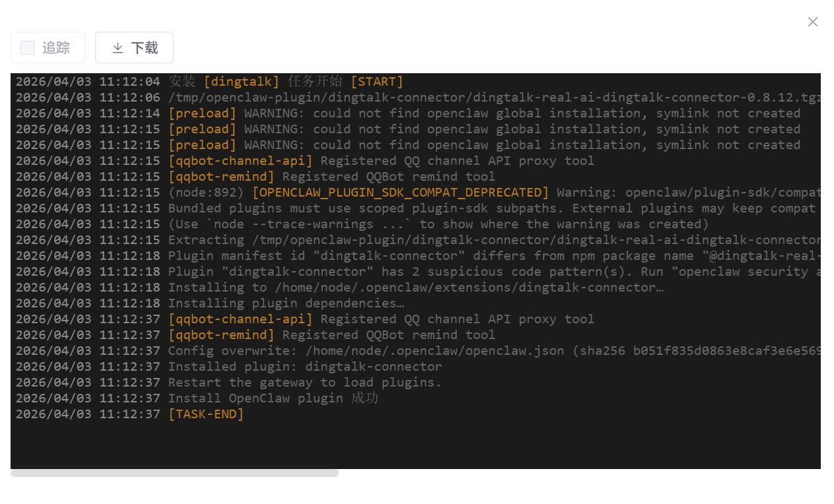
Task: Click the "Install OpenClaw plugin 成功" line
Action: point(273,398)
